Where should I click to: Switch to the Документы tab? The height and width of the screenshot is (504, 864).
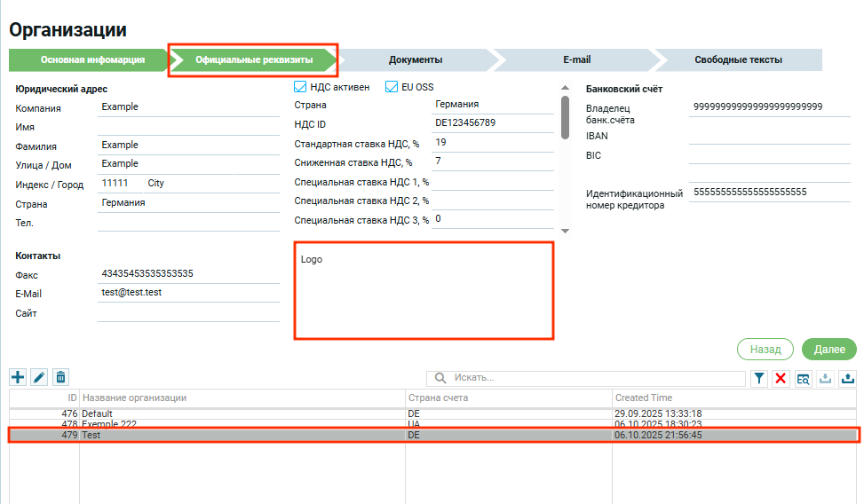(416, 60)
